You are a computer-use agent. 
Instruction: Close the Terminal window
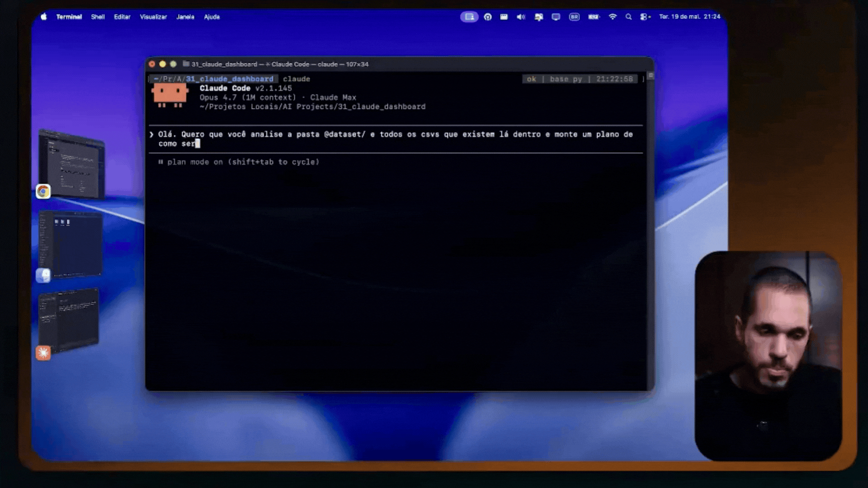(x=152, y=64)
